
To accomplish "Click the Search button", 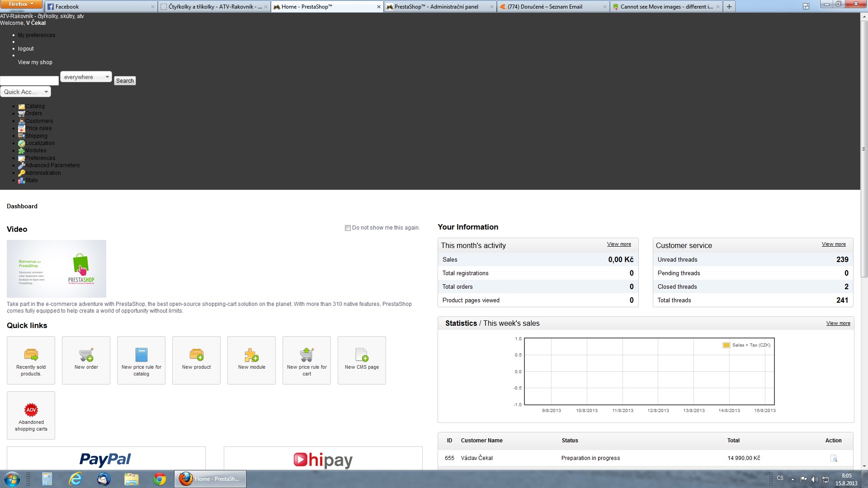I will point(125,81).
